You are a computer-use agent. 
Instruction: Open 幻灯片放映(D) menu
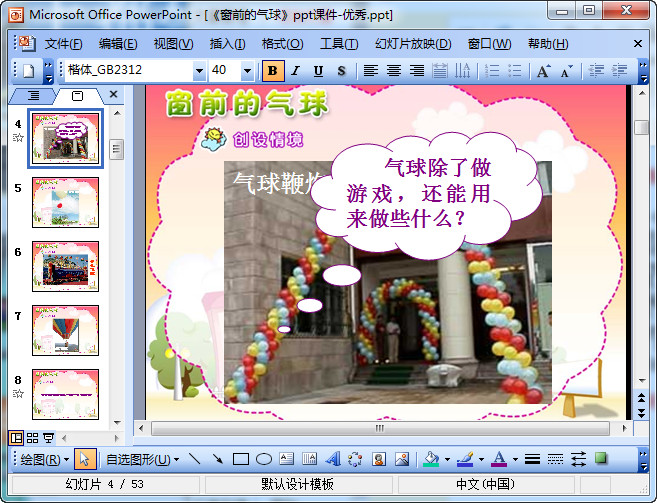[x=413, y=44]
